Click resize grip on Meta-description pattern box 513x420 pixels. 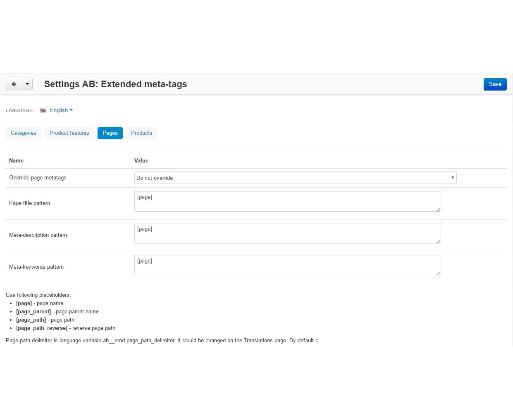(439, 241)
